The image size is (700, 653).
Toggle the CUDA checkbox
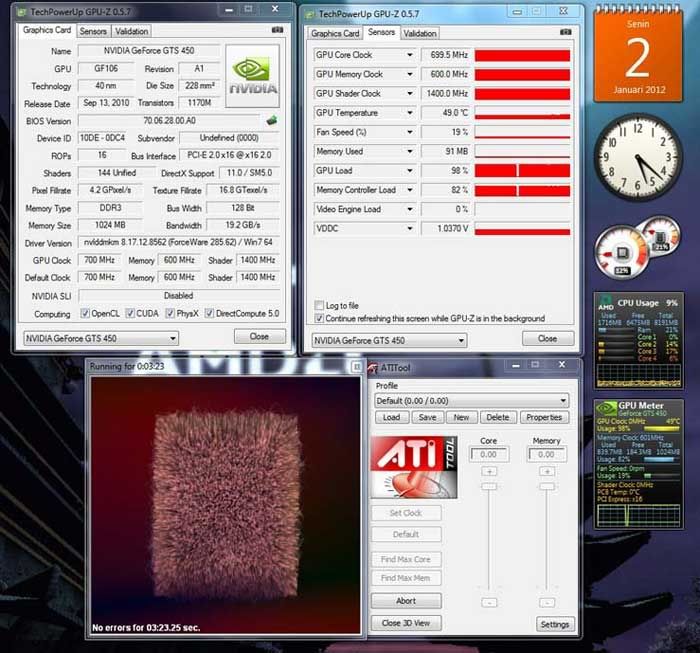point(130,313)
